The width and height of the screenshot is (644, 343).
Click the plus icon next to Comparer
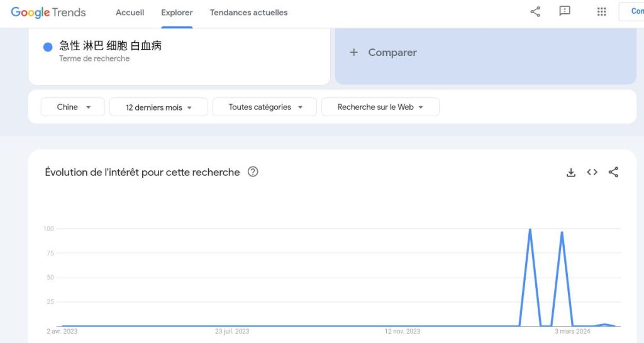coord(354,53)
